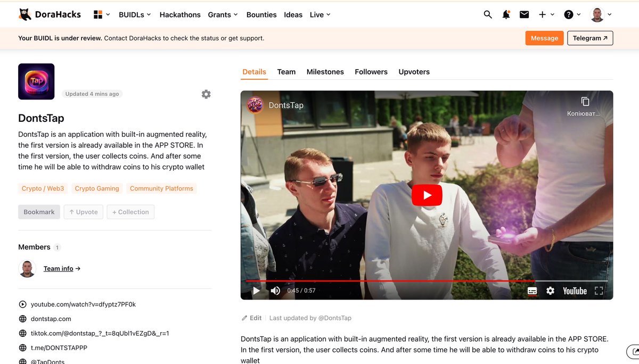The image size is (639, 364).
Task: Enter video fullscreen mode
Action: click(599, 291)
